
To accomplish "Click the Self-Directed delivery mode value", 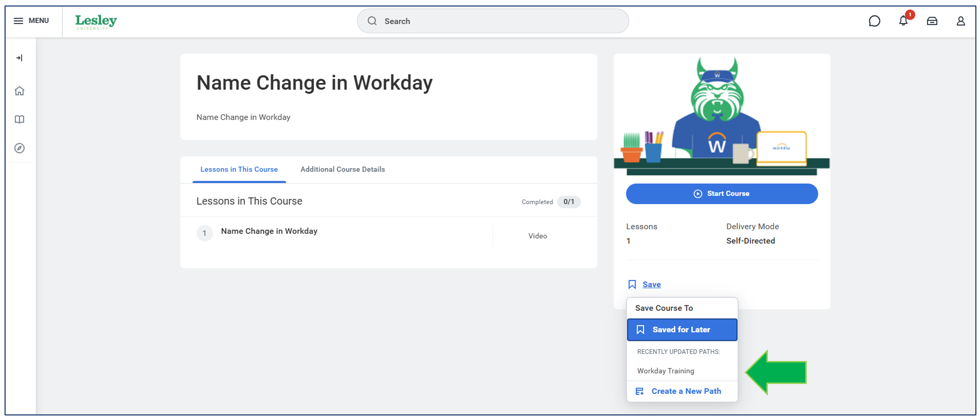I will 750,241.
